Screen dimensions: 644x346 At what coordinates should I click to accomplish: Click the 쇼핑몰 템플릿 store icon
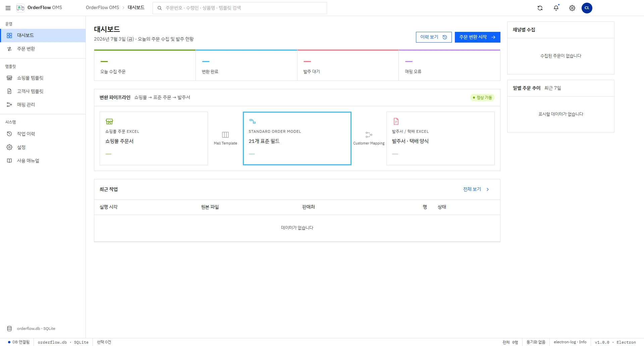point(9,78)
